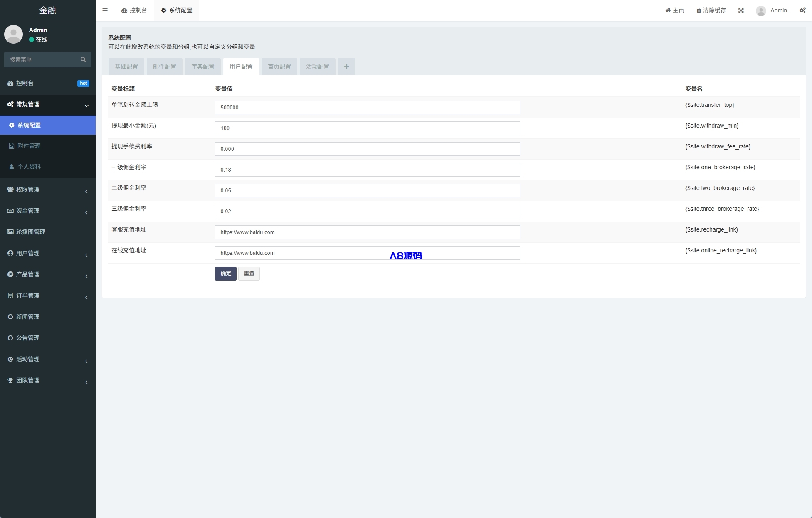Click the hot badge next to 控制台
This screenshot has width=812, height=518.
[x=83, y=84]
